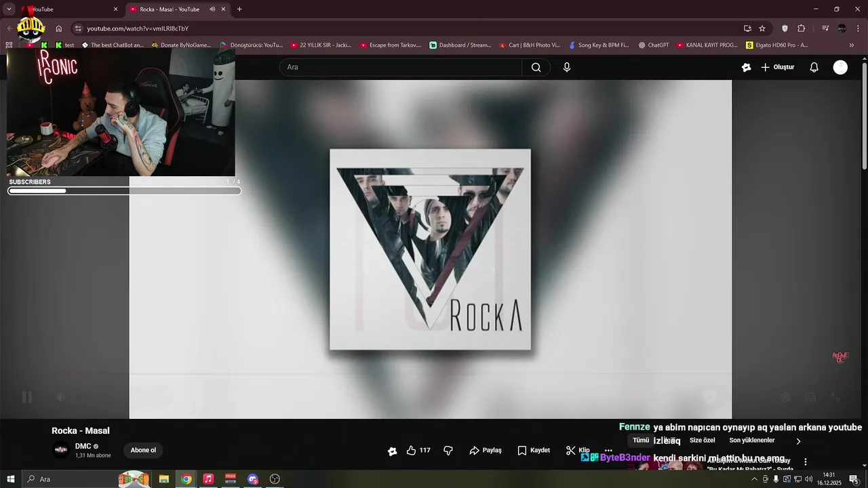
Task: Open the Dashboard / Stream... bookmark
Action: pos(460,45)
